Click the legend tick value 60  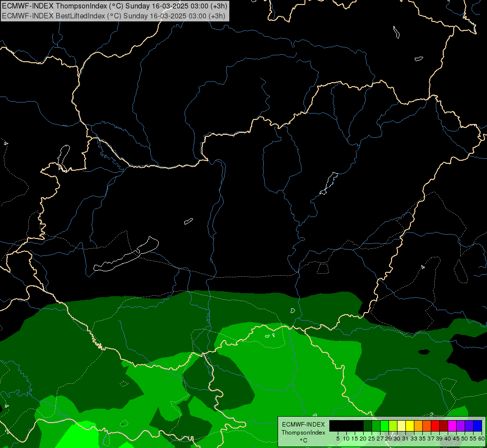(482, 439)
